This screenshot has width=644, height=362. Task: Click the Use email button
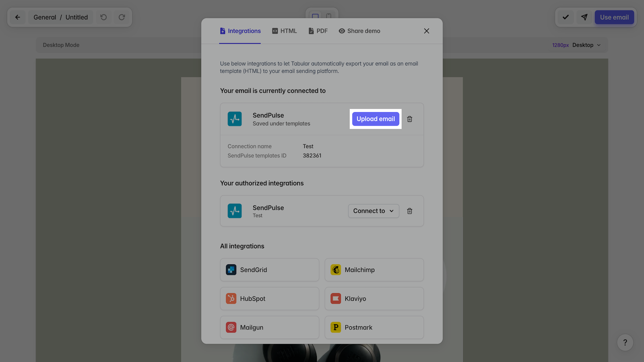point(614,17)
